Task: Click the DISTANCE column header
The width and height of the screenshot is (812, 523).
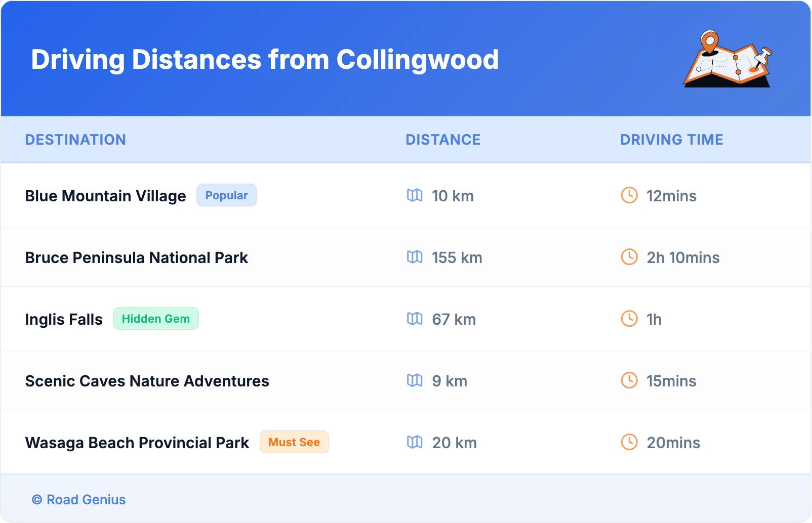Action: [443, 140]
